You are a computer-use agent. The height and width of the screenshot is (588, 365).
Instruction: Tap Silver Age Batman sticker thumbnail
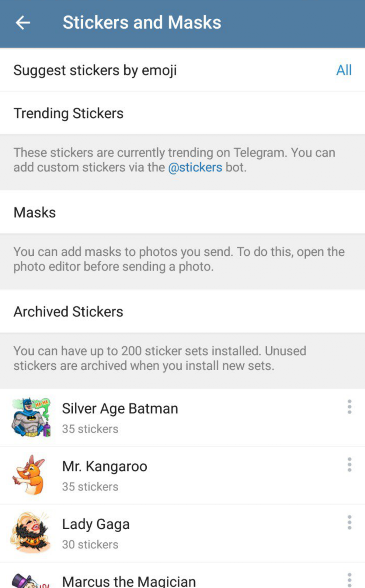(31, 417)
